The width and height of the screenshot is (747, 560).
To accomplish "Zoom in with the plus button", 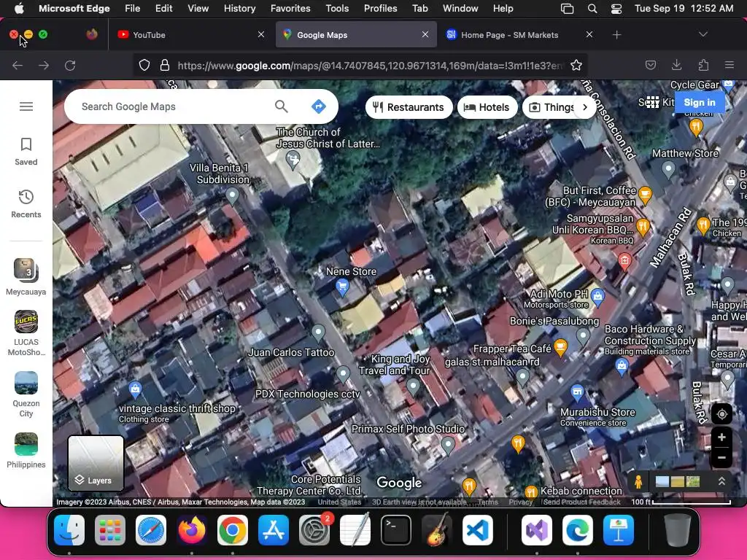I will [x=721, y=437].
